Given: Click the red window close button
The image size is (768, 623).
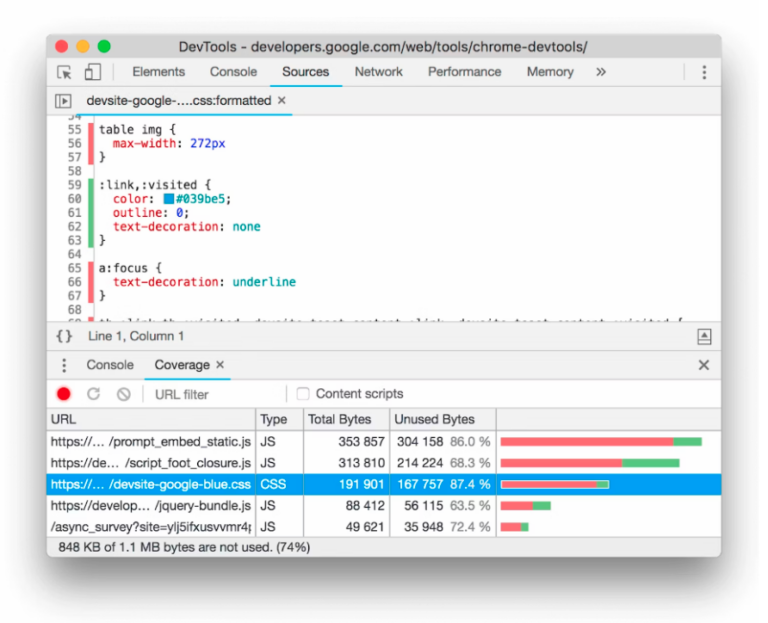Looking at the screenshot, I should click(x=62, y=47).
